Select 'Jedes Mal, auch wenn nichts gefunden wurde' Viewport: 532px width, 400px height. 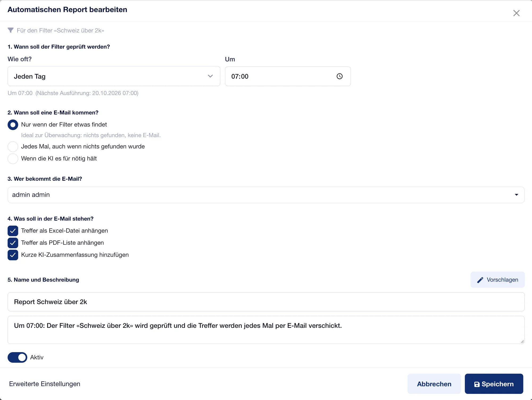[13, 146]
